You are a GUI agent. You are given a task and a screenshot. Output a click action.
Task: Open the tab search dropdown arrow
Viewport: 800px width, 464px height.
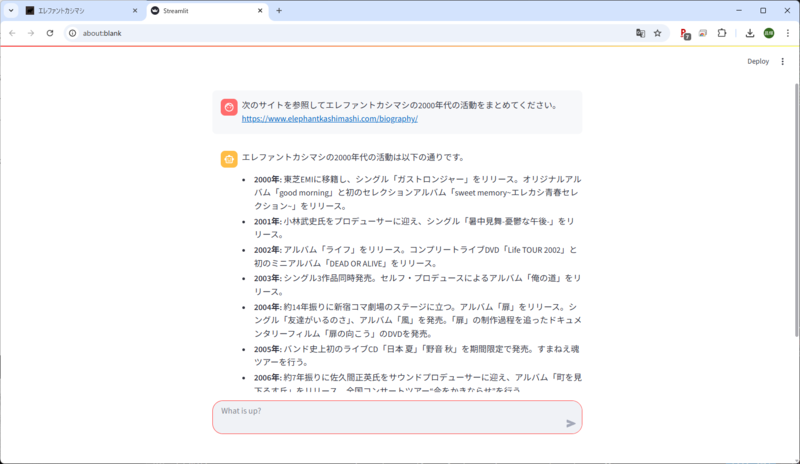point(11,10)
